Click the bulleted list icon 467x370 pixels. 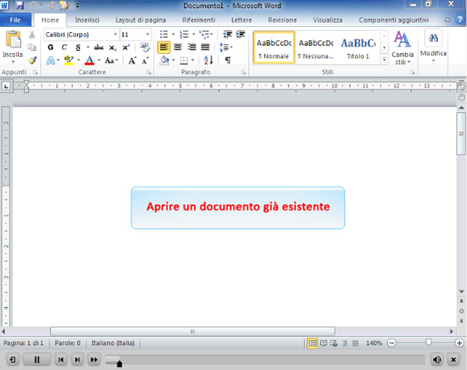click(164, 34)
